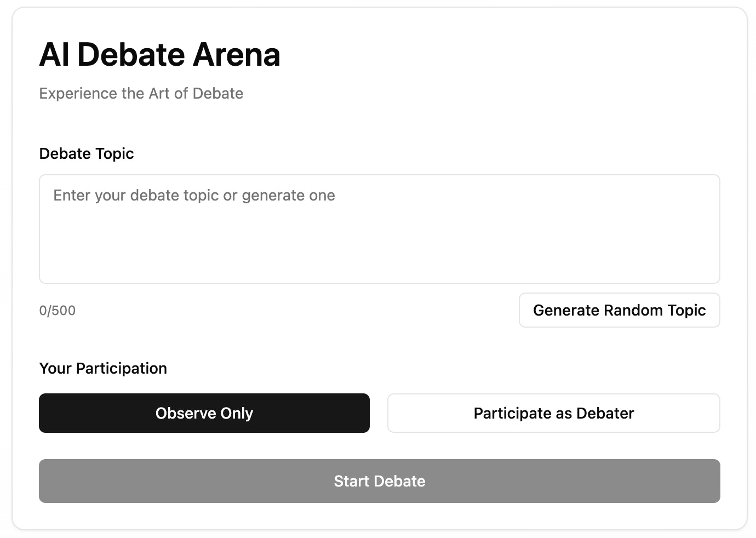Switch participation to Participate as Debater
The height and width of the screenshot is (538, 756).
pos(554,413)
